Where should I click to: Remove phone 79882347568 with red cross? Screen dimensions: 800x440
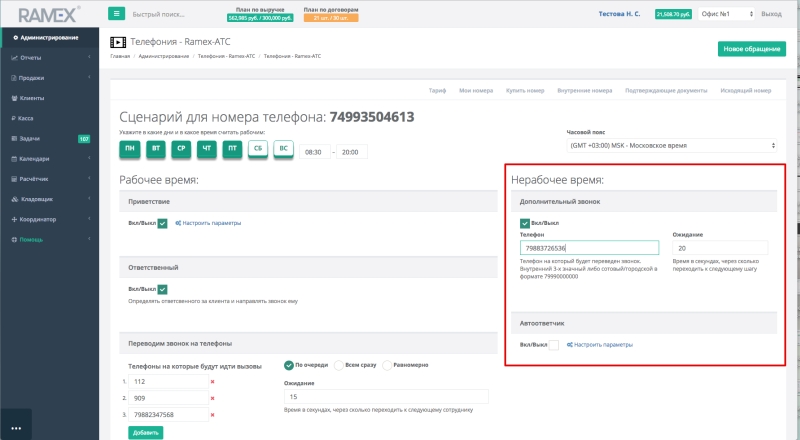pos(212,415)
